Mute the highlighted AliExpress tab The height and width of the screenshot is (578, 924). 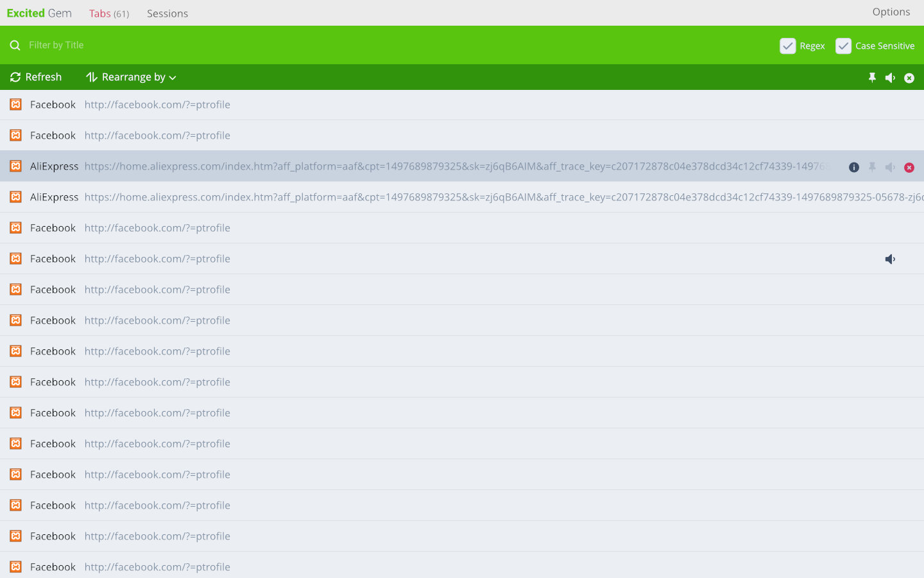point(890,167)
